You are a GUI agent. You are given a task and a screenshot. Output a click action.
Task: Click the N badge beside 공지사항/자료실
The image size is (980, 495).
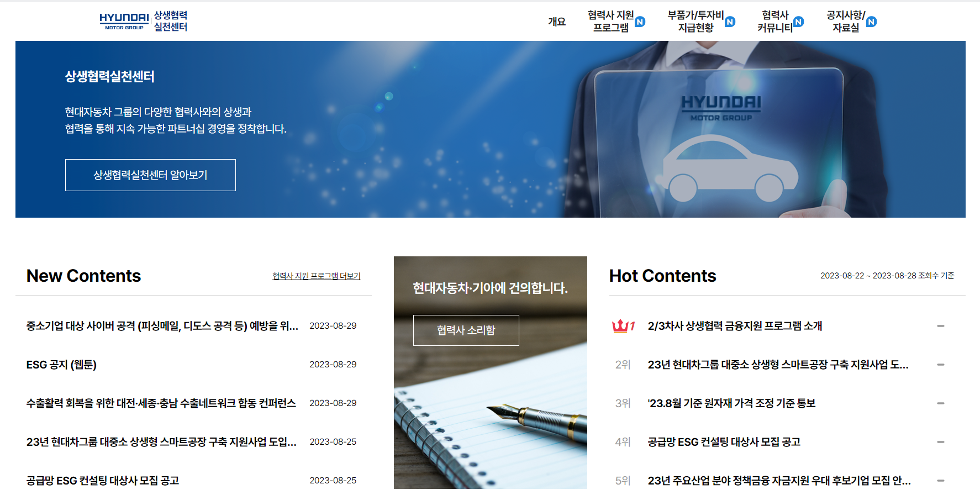(x=872, y=22)
